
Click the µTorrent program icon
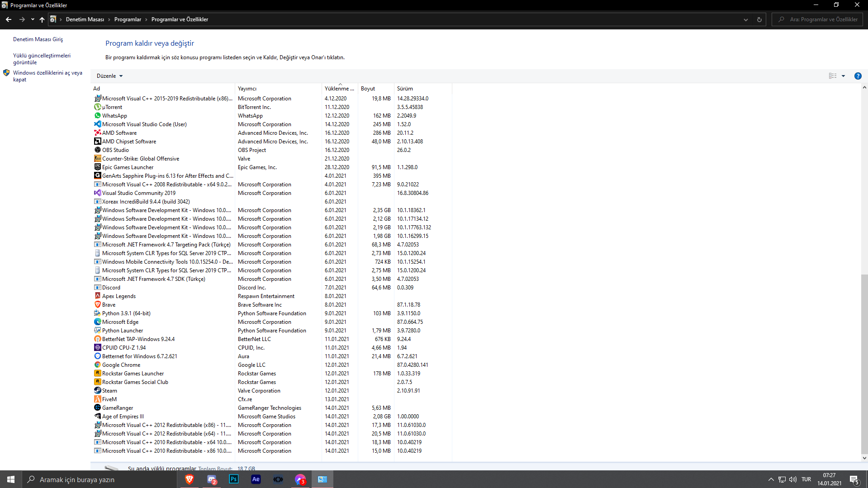(97, 107)
